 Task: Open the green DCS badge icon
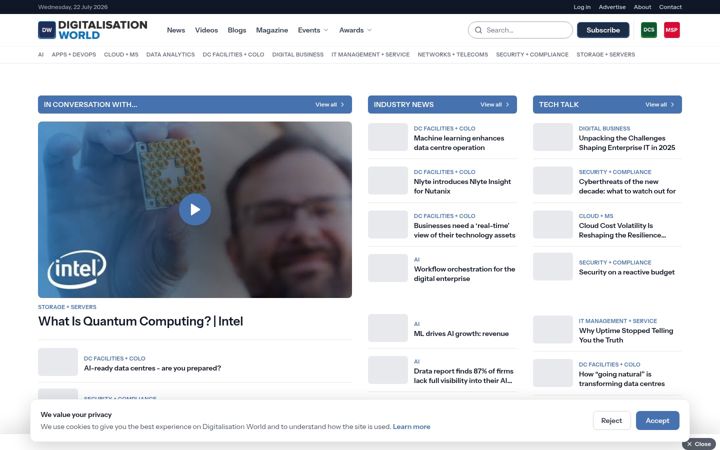click(648, 30)
